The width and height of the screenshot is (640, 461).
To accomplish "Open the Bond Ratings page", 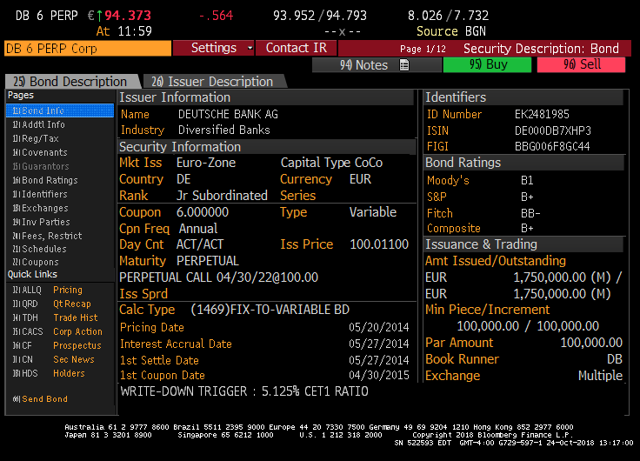I will [45, 180].
